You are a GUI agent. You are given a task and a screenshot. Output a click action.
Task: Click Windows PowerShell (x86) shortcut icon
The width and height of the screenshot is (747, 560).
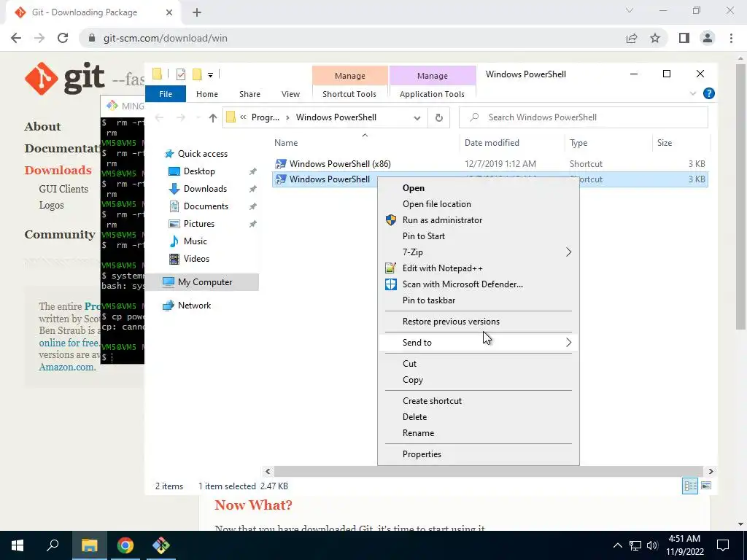click(281, 164)
